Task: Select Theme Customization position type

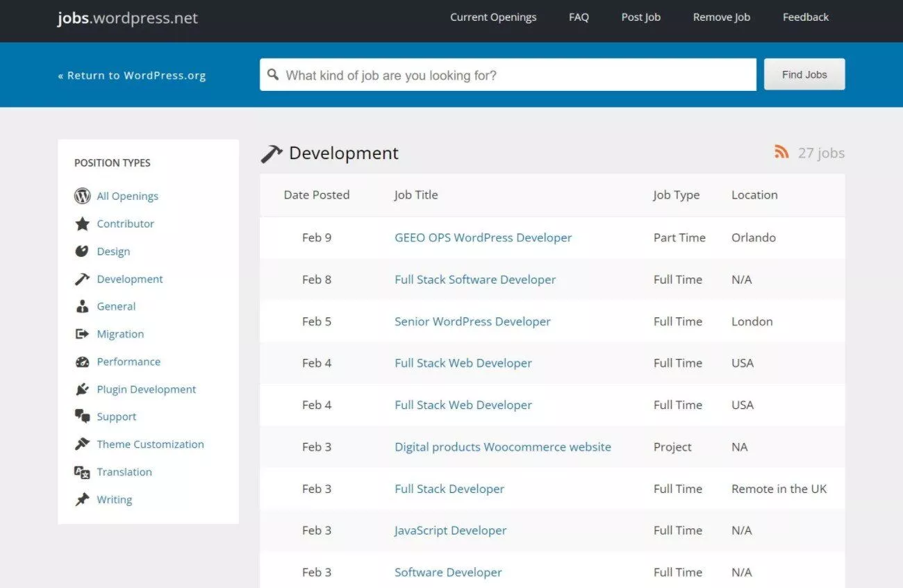Action: click(151, 444)
